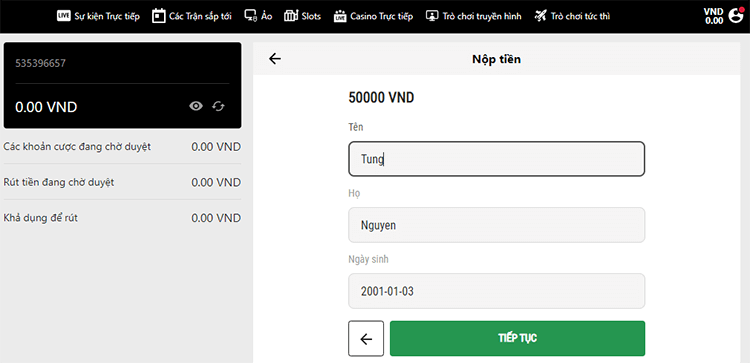This screenshot has width=750, height=363.
Task: Click the VND 0.00 header balance
Action: click(714, 16)
